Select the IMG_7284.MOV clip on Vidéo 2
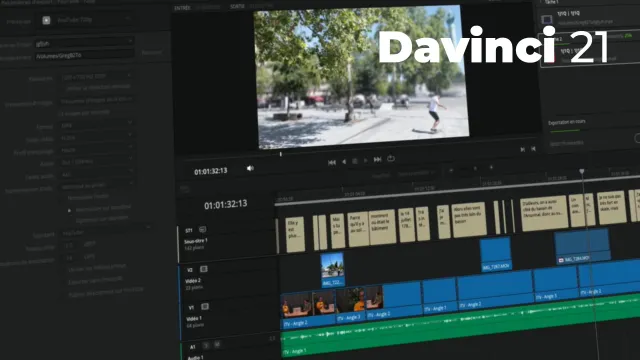The height and width of the screenshot is (360, 640). tap(582, 247)
